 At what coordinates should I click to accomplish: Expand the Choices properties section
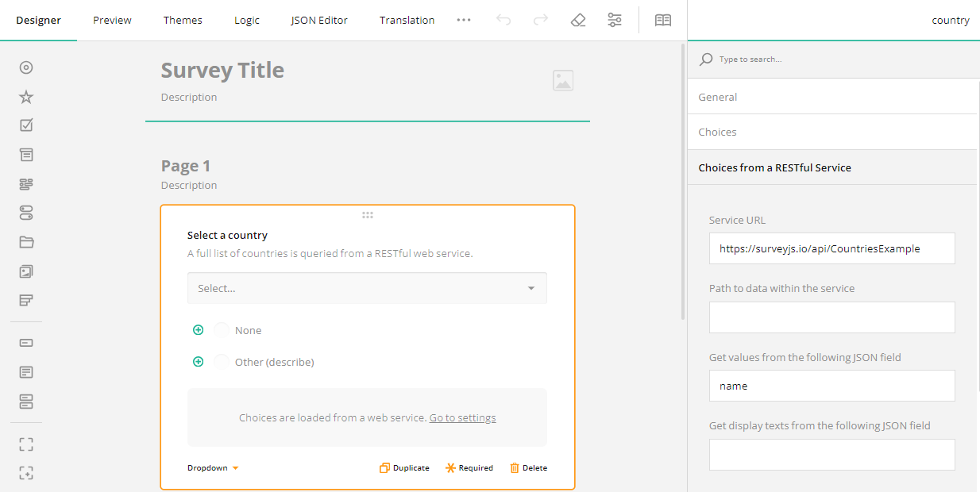pos(717,132)
